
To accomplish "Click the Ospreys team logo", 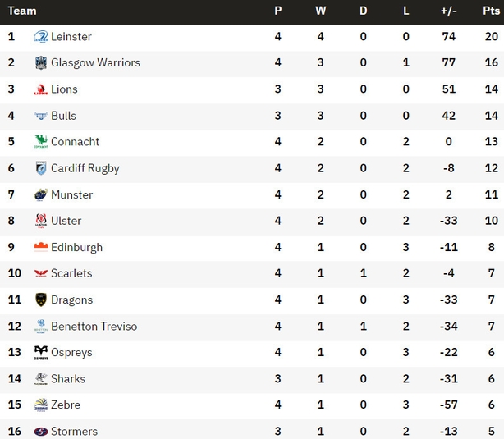I will tap(41, 353).
